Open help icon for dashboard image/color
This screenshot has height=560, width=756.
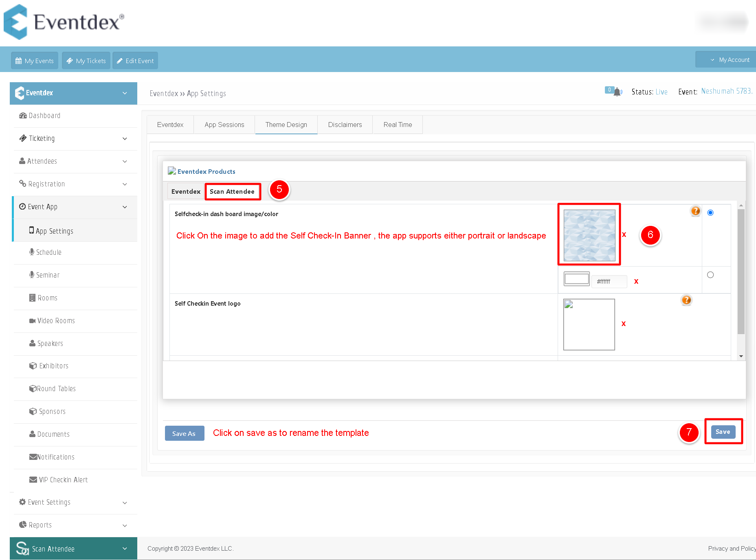(x=695, y=211)
